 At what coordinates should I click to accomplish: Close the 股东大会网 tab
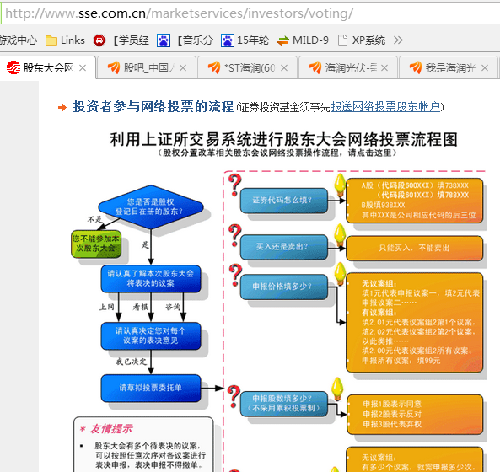click(82, 68)
